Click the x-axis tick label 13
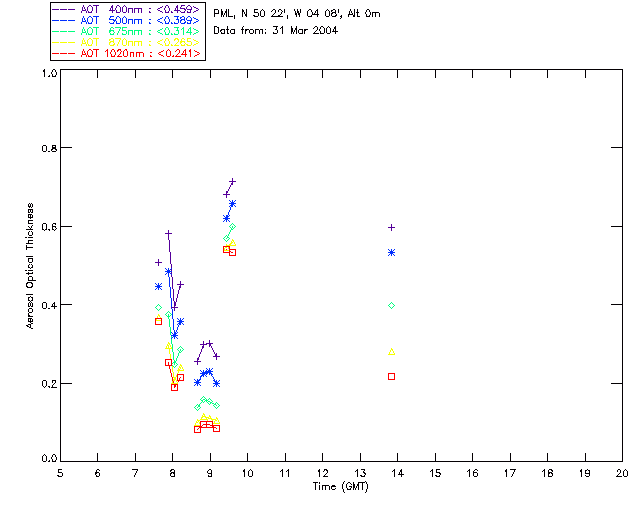This screenshot has width=640, height=512. click(360, 473)
